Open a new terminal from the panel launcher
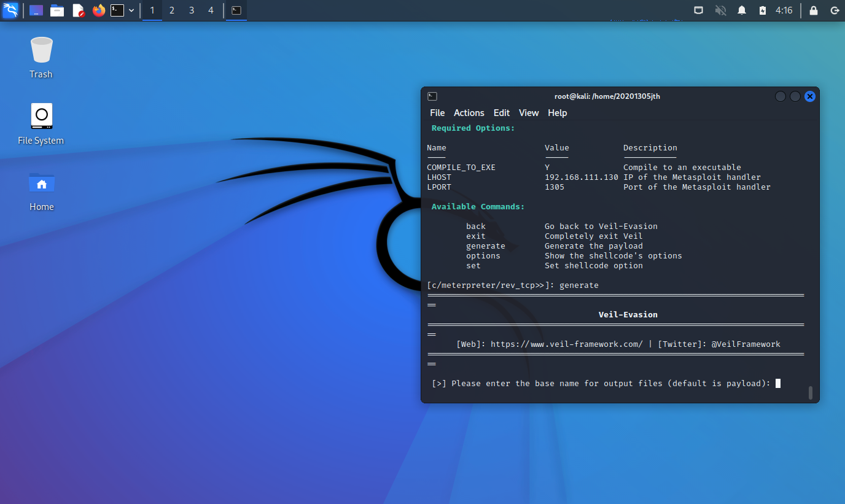Viewport: 845px width, 504px height. click(x=117, y=10)
